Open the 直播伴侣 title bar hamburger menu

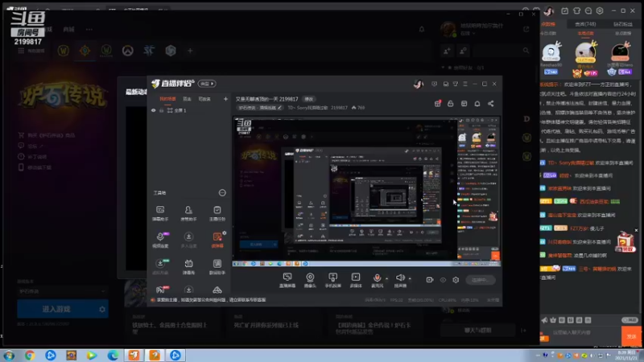[465, 84]
